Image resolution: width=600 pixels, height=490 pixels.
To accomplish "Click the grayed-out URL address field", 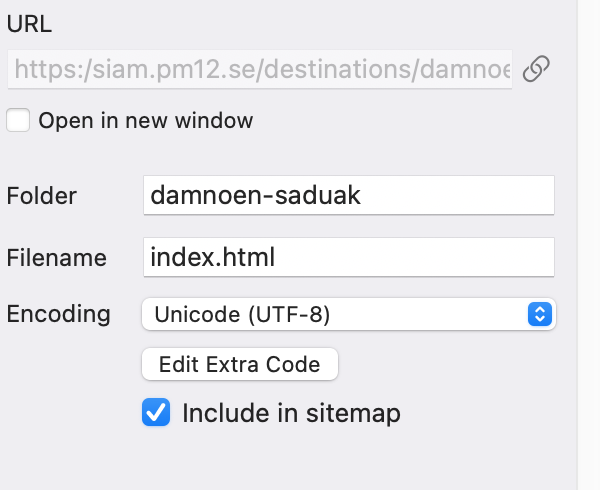I will tap(260, 70).
